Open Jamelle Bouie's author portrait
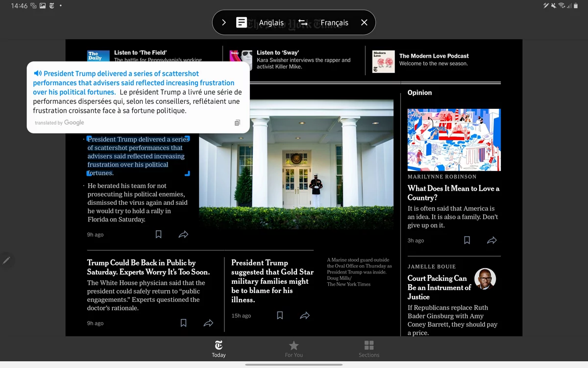The height and width of the screenshot is (368, 588). pyautogui.click(x=485, y=279)
